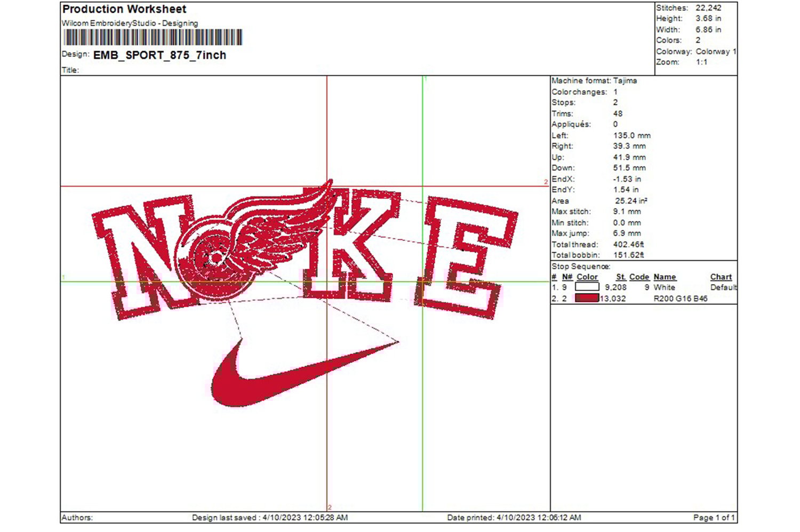Click the red thread color swatch
This screenshot has width=800, height=532.
tap(587, 298)
